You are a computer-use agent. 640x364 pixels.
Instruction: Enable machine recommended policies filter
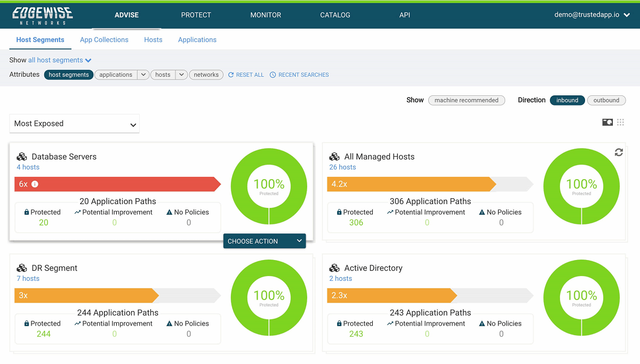pyautogui.click(x=466, y=100)
